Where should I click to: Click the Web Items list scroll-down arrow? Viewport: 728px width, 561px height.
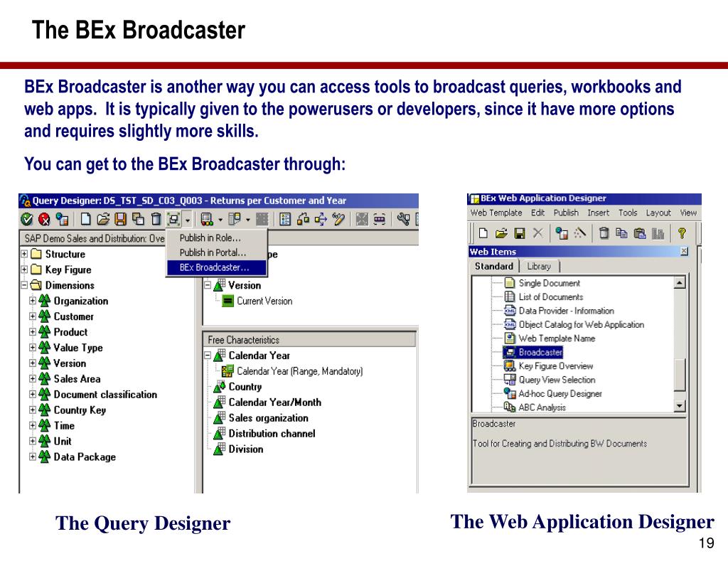679,406
